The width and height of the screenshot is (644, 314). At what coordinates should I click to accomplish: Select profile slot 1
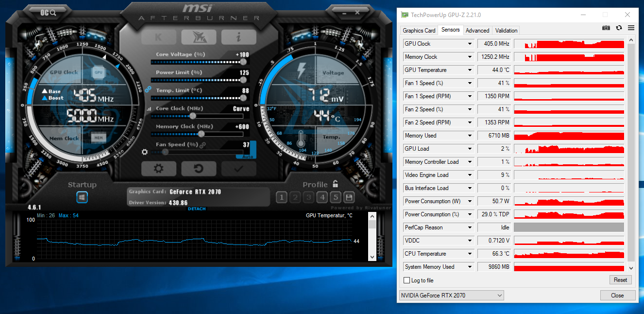click(281, 197)
